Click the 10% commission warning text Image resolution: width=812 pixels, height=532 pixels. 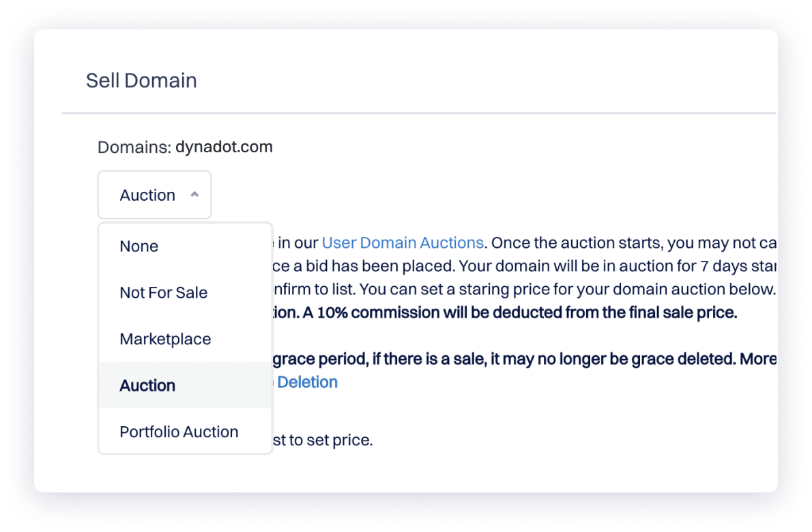coord(512,312)
